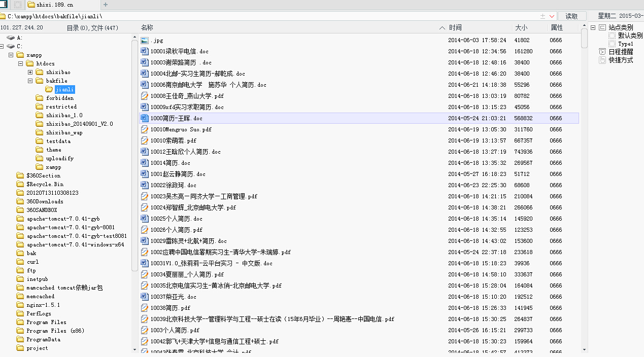Click icon of highlighted 1000简历-王晖.doc
Image resolution: width=644 pixels, height=357 pixels.
[145, 118]
